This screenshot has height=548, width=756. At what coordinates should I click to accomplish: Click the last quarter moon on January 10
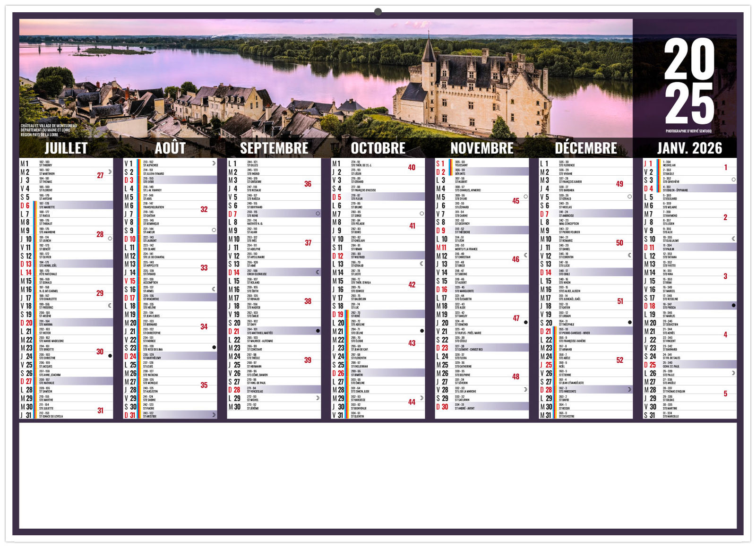pos(734,239)
